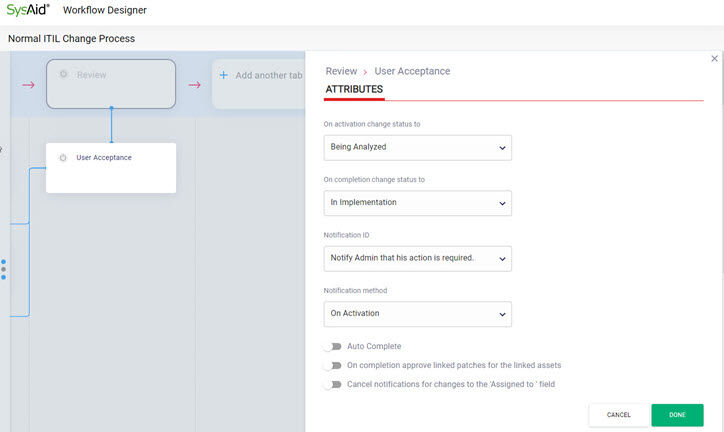Click User Acceptance in the breadcrumb

412,71
